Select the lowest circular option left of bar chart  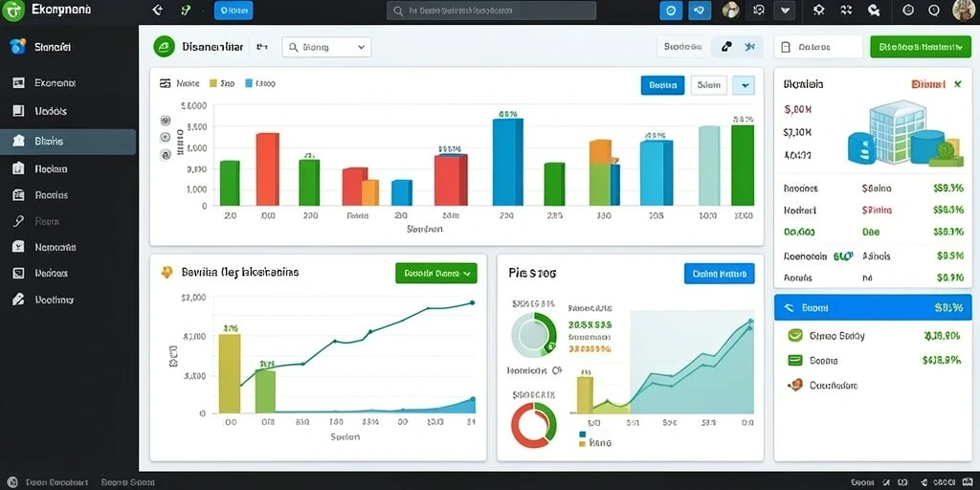[165, 154]
